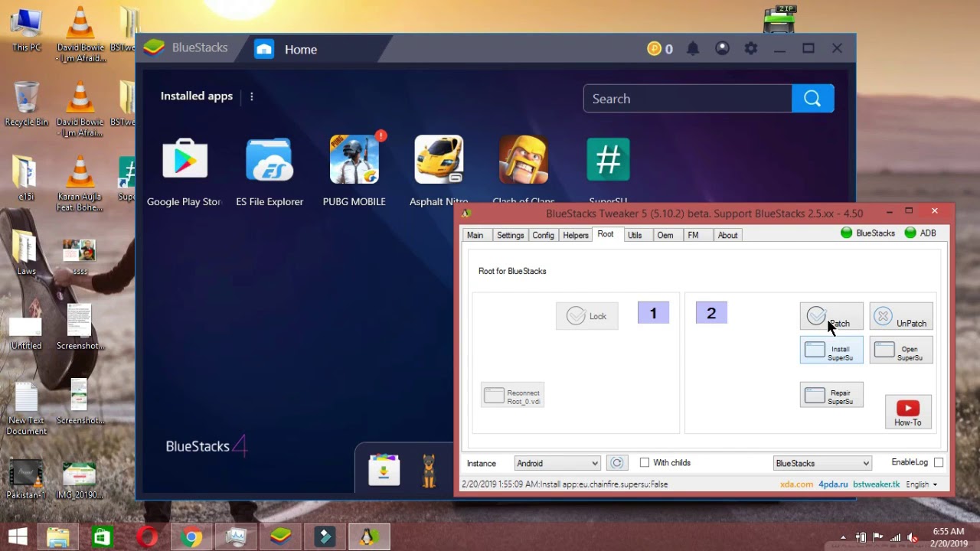Viewport: 980px width, 551px height.
Task: Open the volume icon in system tray
Action: click(x=913, y=537)
